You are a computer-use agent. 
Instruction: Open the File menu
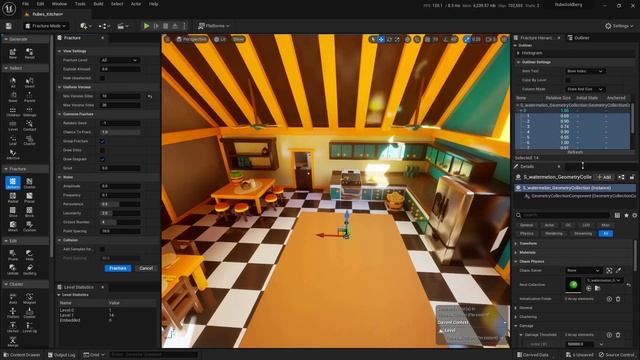tap(25, 4)
